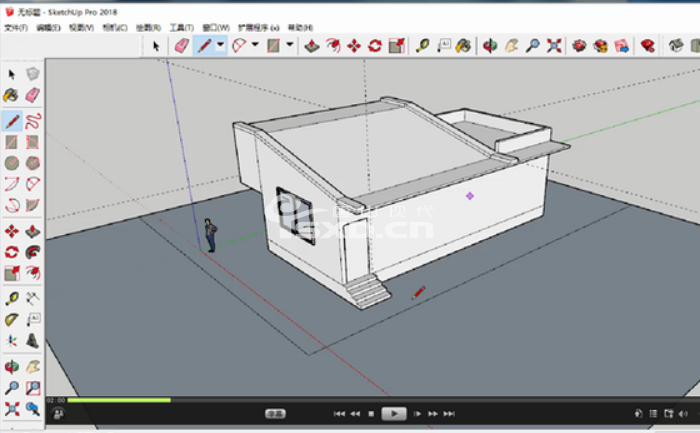Image resolution: width=700 pixels, height=433 pixels.
Task: Choose the Arc tool in top toolbar
Action: [239, 46]
